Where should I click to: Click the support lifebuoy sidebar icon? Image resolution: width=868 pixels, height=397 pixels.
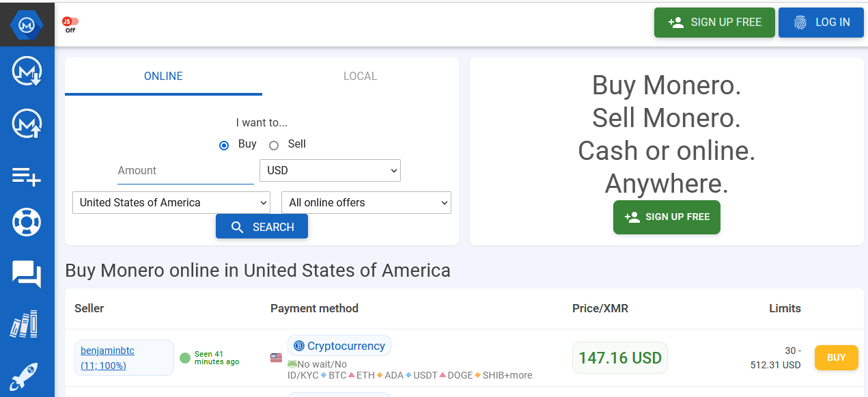tap(27, 222)
